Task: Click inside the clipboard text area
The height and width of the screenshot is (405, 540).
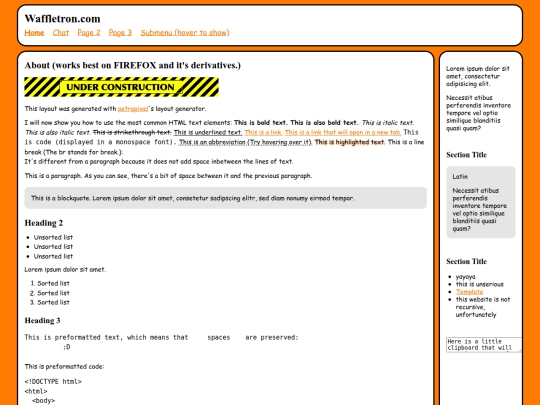Action: [484, 344]
